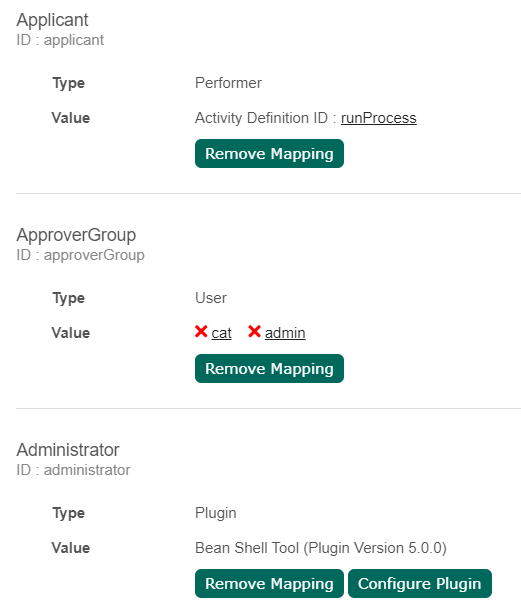Open the admin user link

[285, 333]
